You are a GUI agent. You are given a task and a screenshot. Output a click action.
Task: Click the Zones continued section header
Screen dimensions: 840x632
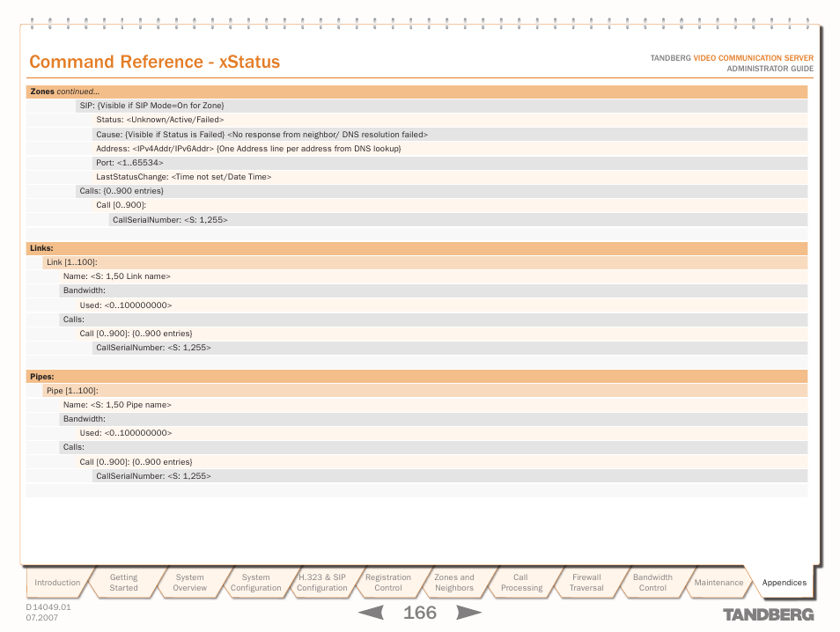(x=416, y=92)
